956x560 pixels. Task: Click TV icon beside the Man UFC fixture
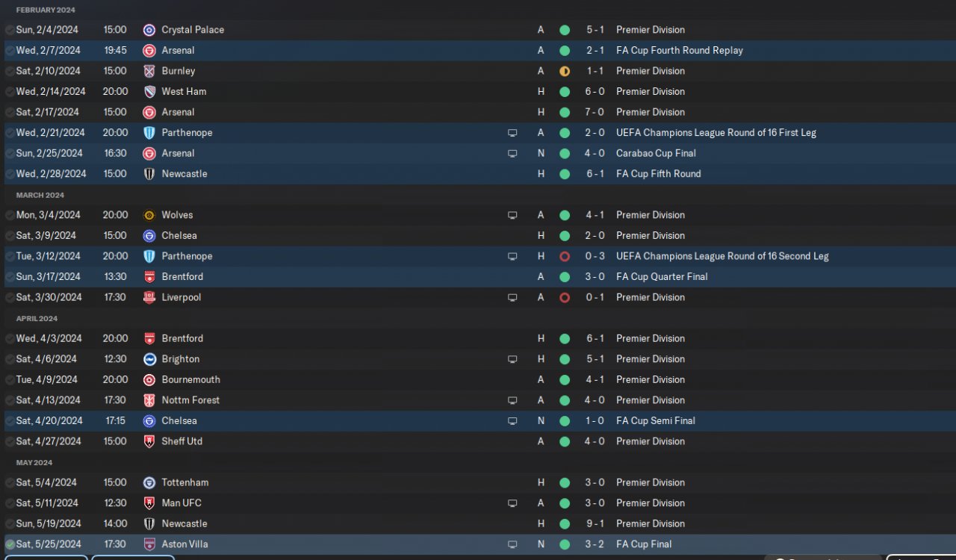(x=512, y=503)
